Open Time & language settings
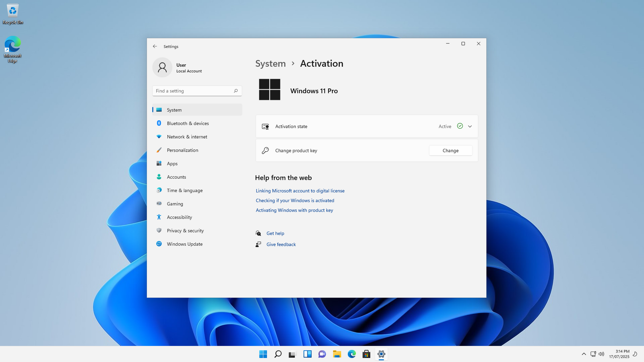 point(197,190)
